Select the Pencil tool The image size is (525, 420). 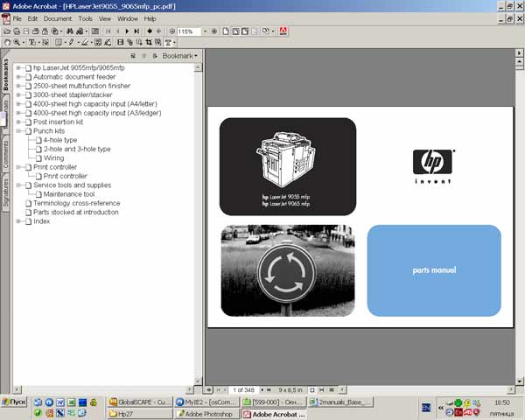71,43
